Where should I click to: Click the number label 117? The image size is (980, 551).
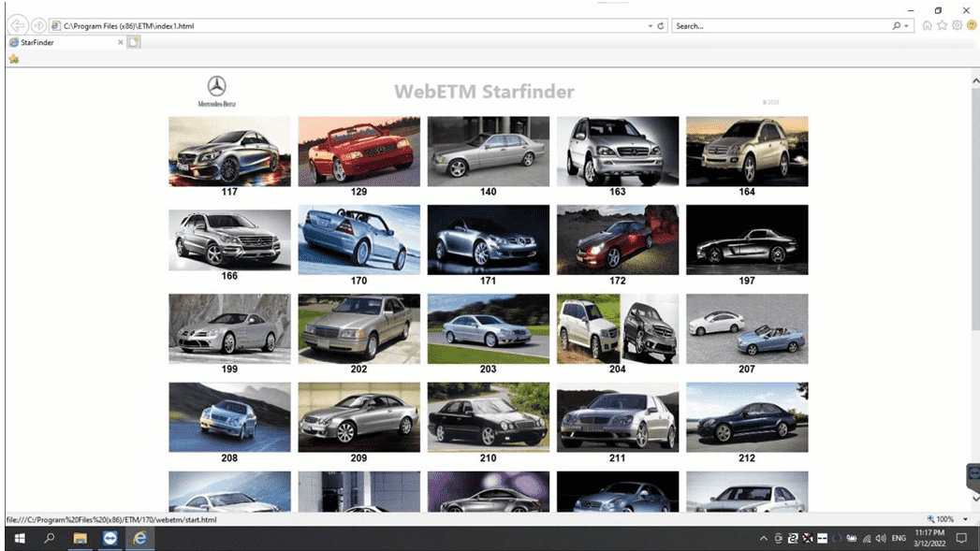point(229,192)
